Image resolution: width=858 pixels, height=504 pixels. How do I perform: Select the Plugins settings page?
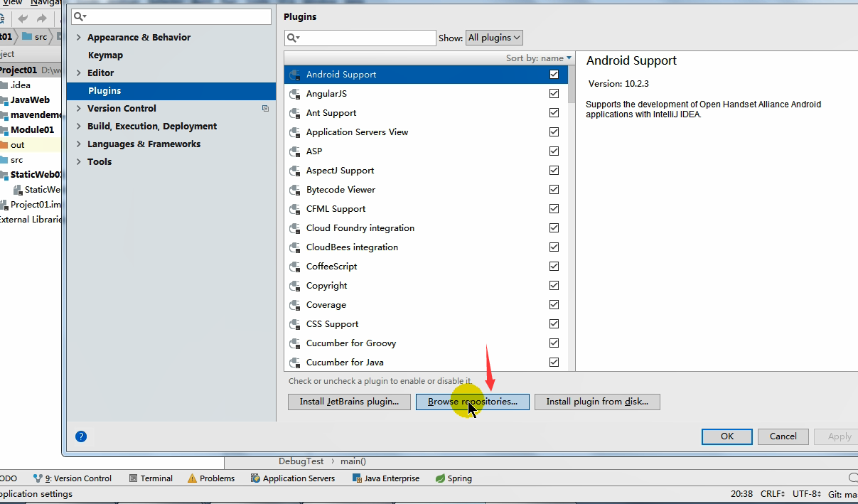pyautogui.click(x=171, y=91)
